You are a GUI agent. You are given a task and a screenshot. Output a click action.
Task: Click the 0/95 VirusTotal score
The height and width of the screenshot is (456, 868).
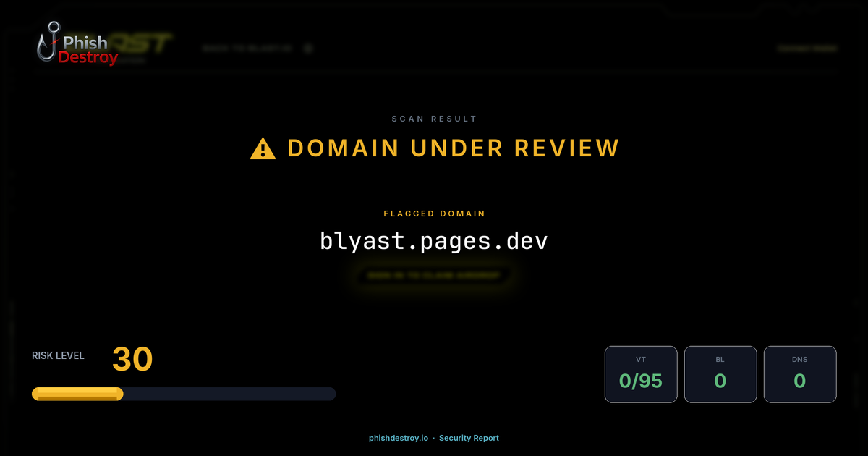tap(641, 379)
